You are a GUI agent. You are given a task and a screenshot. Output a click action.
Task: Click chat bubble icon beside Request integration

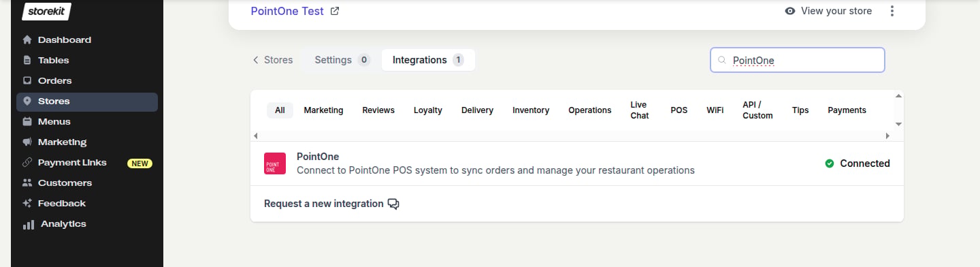[393, 204]
